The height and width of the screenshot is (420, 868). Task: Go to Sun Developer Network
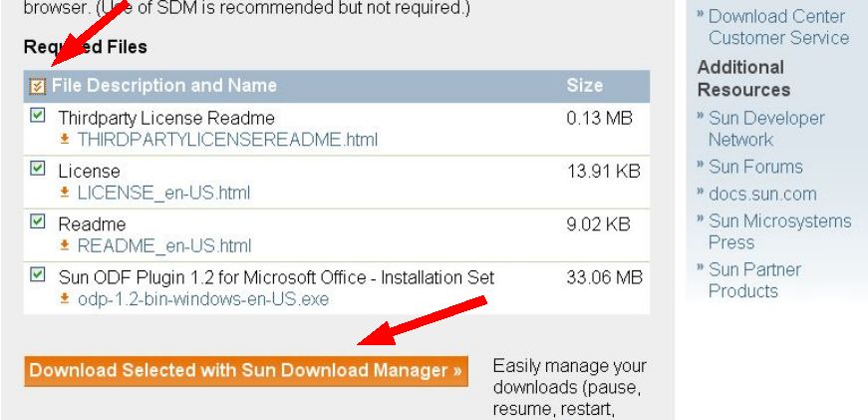click(x=765, y=129)
